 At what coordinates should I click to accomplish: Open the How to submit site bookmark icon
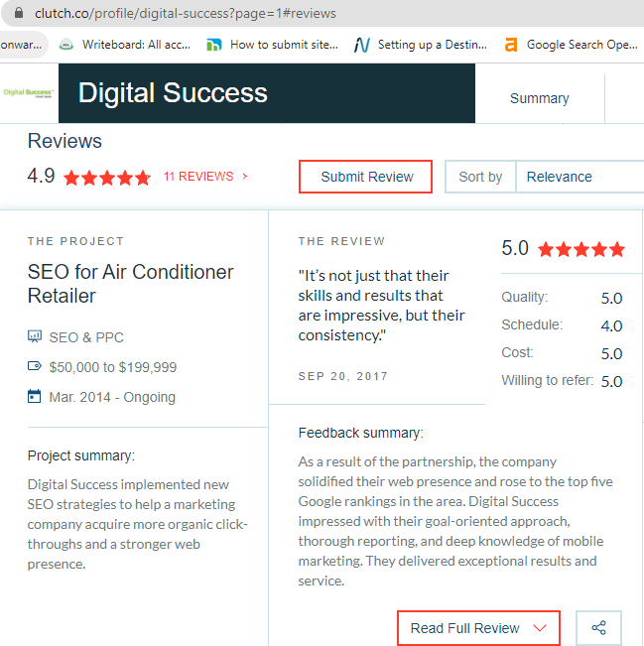(214, 45)
